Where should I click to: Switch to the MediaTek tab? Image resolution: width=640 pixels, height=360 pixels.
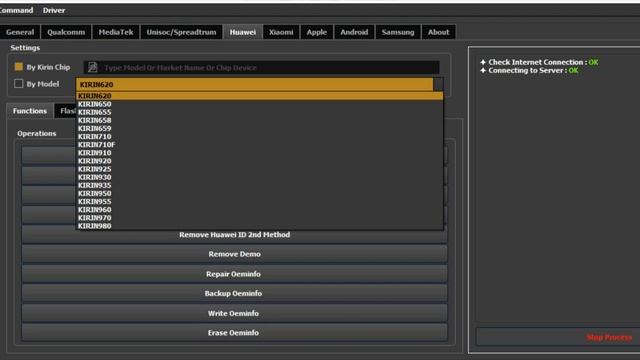click(x=116, y=32)
